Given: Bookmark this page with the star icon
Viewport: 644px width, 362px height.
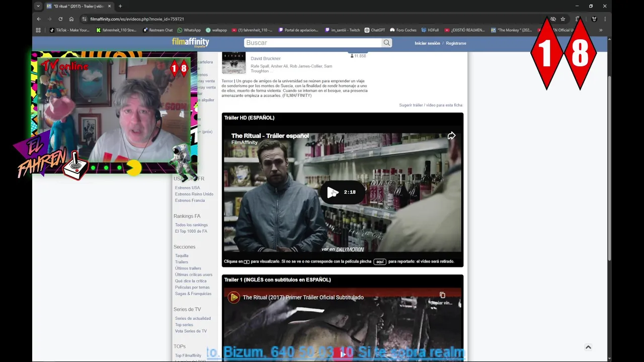Looking at the screenshot, I should tap(563, 19).
